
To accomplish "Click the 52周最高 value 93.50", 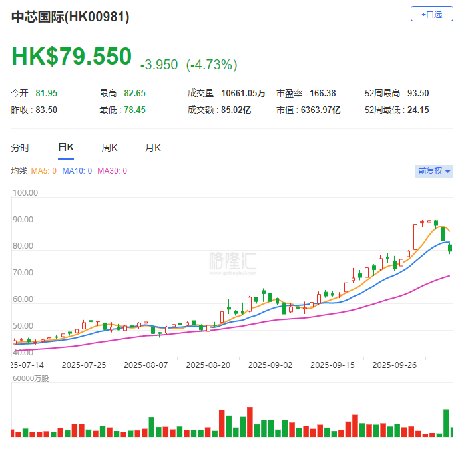I will point(418,93).
